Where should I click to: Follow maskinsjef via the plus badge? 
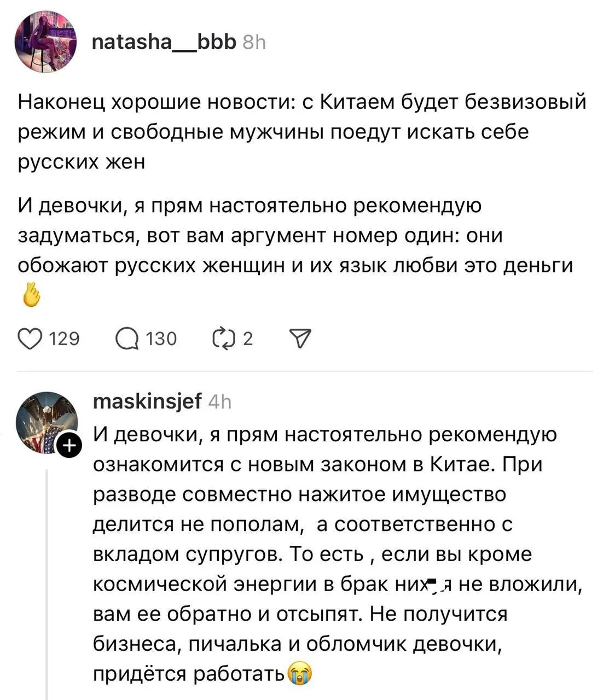click(69, 447)
